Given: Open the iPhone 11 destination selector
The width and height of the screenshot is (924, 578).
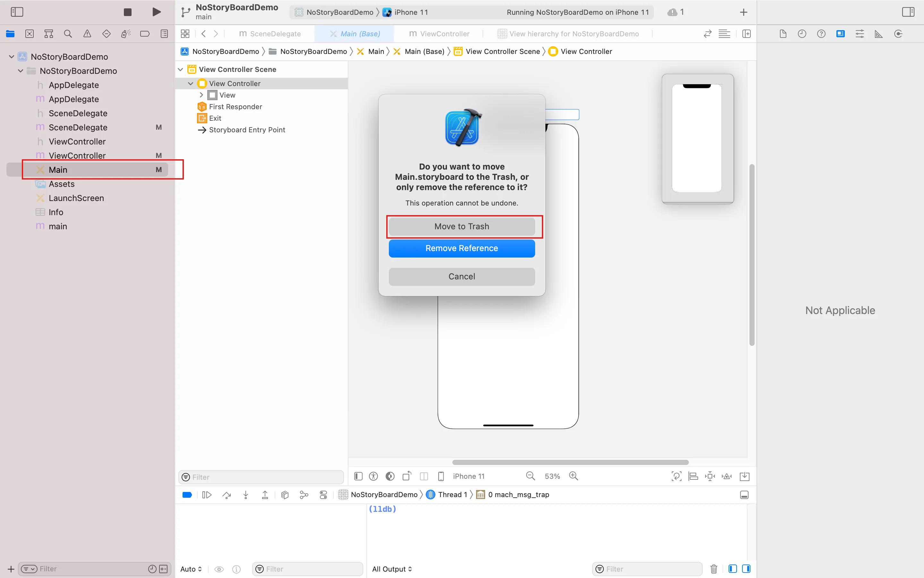Looking at the screenshot, I should 406,12.
